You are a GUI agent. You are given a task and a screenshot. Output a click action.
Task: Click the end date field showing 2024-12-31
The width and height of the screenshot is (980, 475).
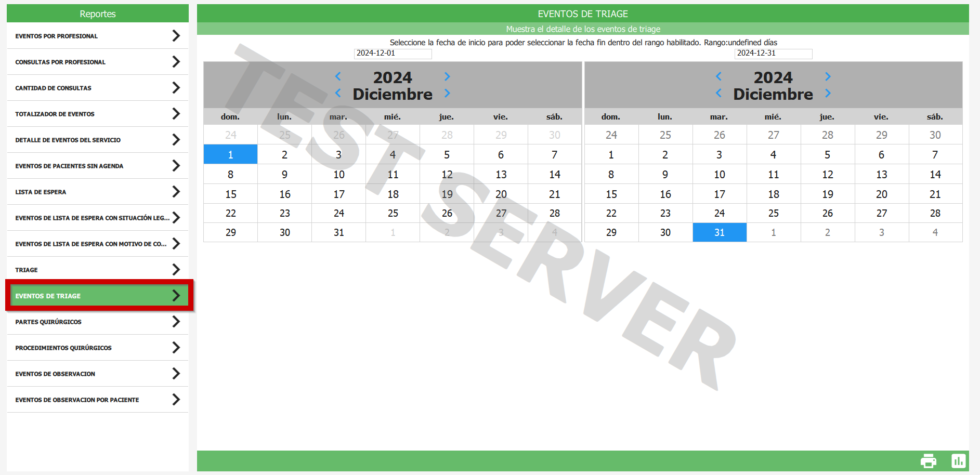[x=773, y=54]
